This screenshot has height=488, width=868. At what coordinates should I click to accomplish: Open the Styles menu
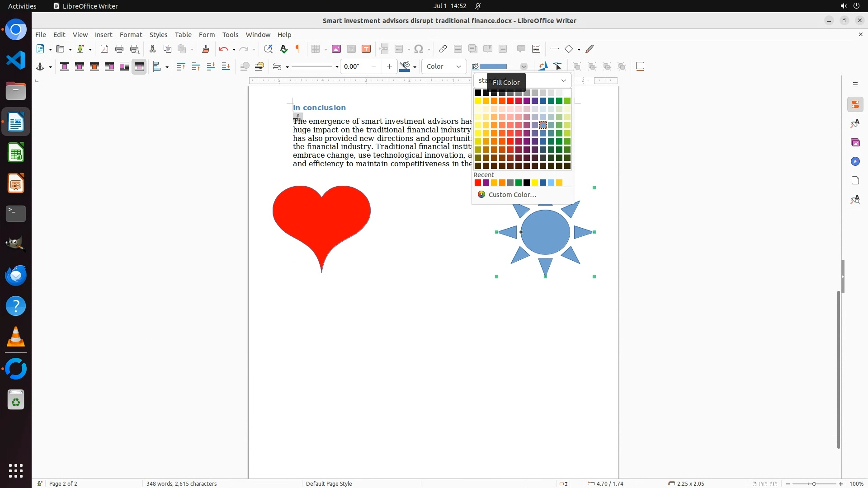[158, 35]
